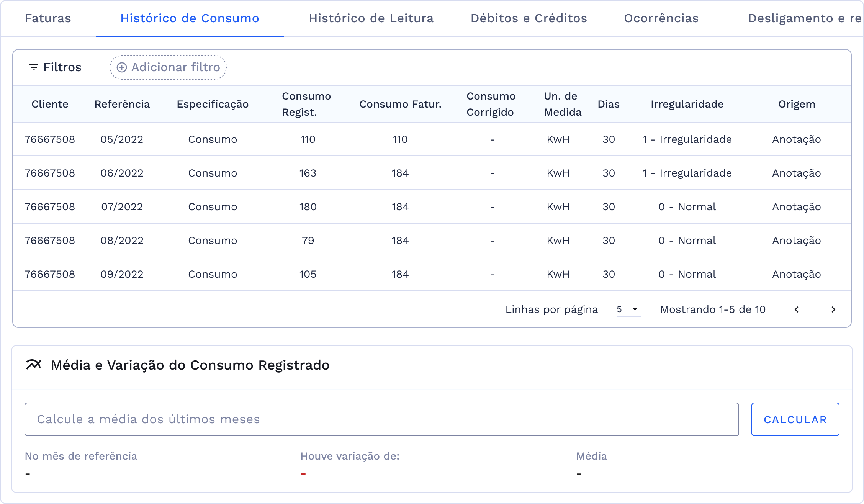This screenshot has height=504, width=864.
Task: Select the 05/2022 reference row
Action: click(122, 140)
